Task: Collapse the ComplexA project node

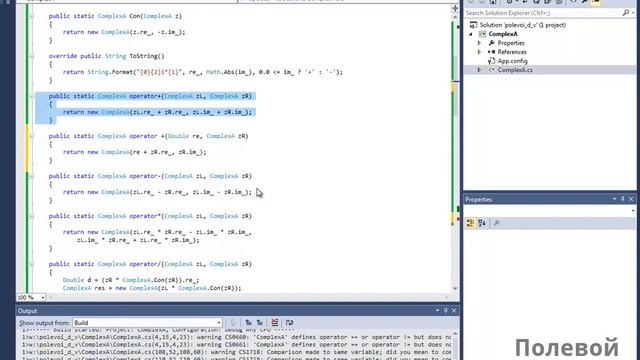Action: [471, 34]
